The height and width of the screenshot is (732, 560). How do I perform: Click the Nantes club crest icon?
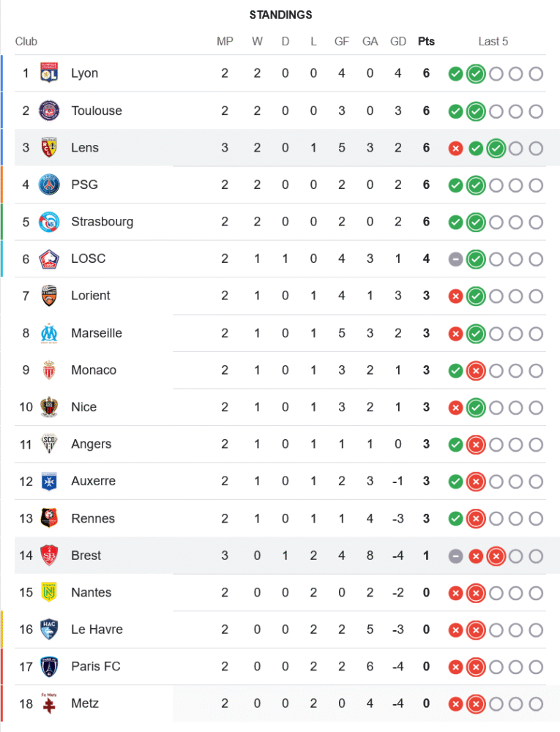click(x=49, y=592)
